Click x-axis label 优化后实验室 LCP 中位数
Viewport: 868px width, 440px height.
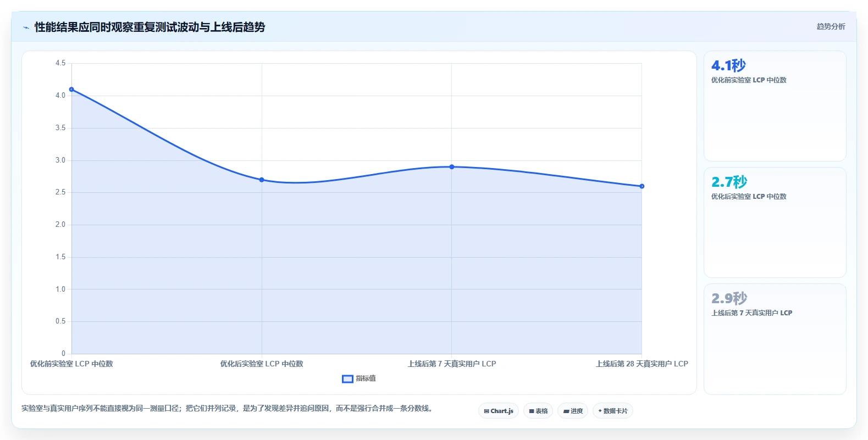coord(262,364)
